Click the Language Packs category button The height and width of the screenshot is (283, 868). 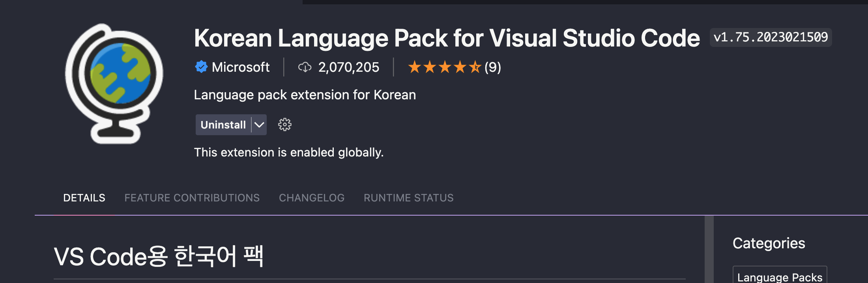point(780,276)
